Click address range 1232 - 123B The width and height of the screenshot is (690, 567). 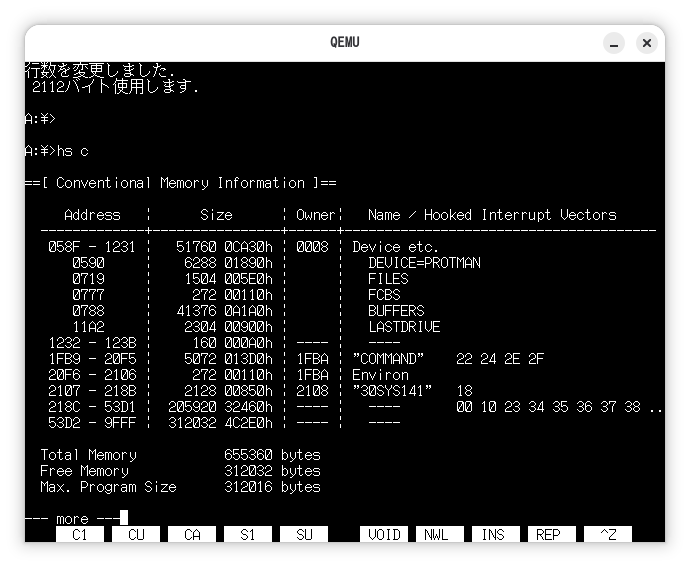tap(92, 342)
